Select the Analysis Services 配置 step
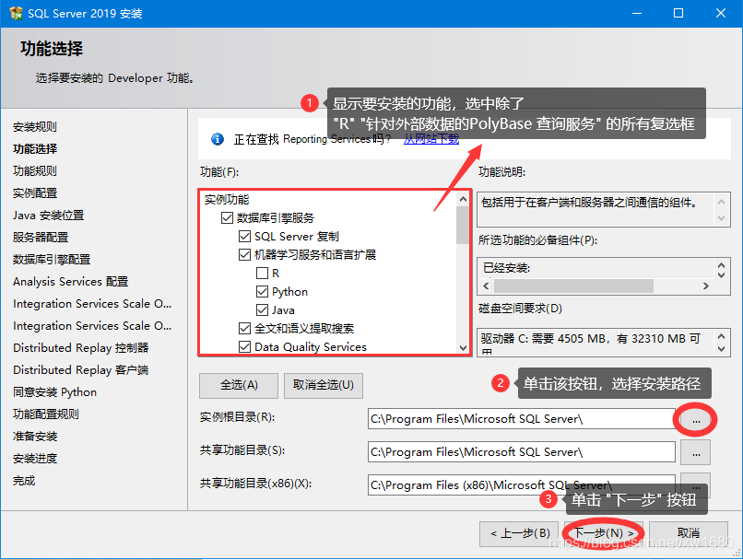The width and height of the screenshot is (743, 560). 71,282
